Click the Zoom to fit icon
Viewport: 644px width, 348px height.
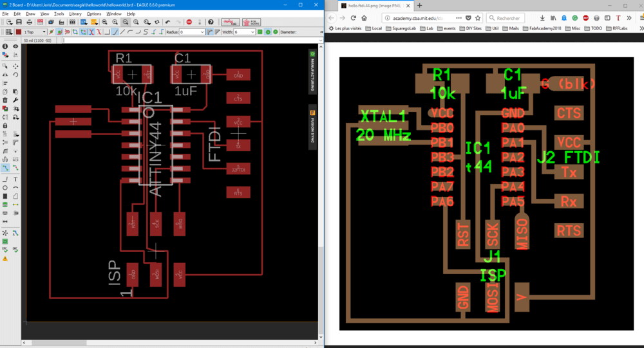(x=105, y=22)
